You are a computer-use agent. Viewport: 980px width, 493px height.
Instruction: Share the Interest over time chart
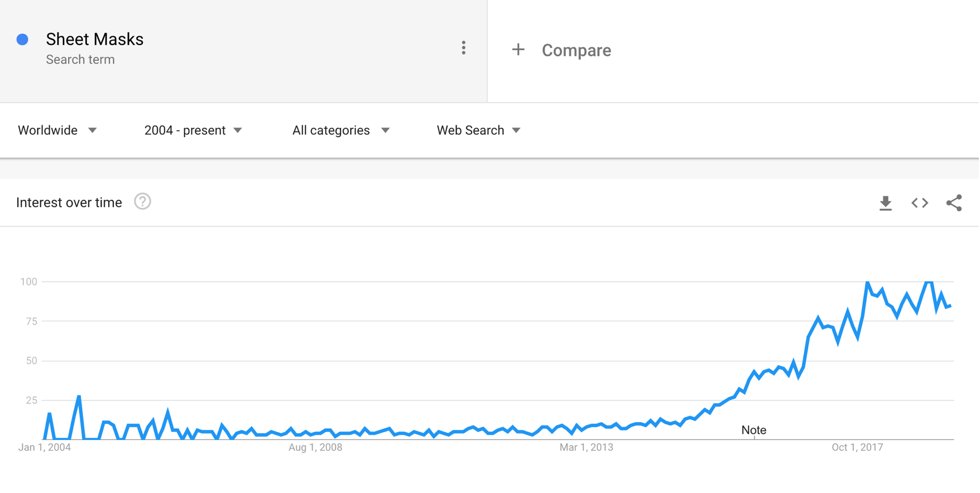(954, 203)
